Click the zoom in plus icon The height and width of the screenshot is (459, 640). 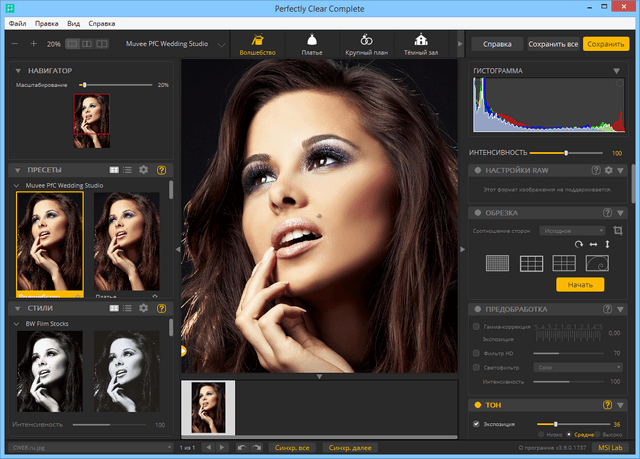(33, 44)
